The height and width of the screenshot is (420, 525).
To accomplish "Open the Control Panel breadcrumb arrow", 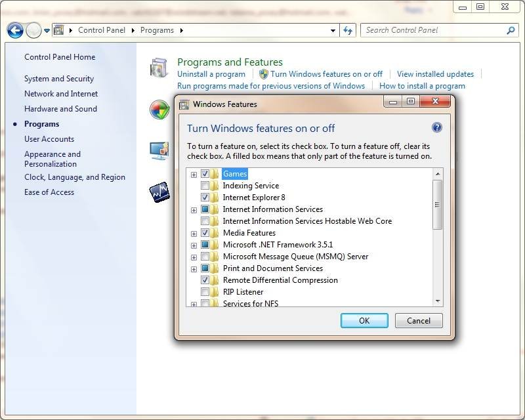I will (x=133, y=30).
